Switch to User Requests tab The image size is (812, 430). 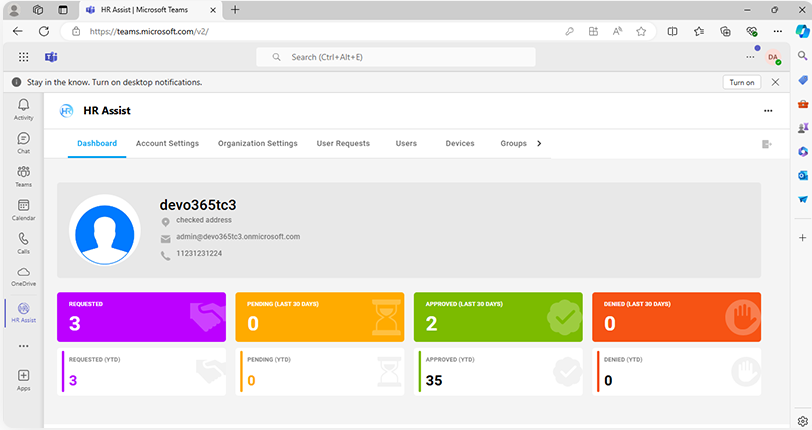click(x=343, y=143)
